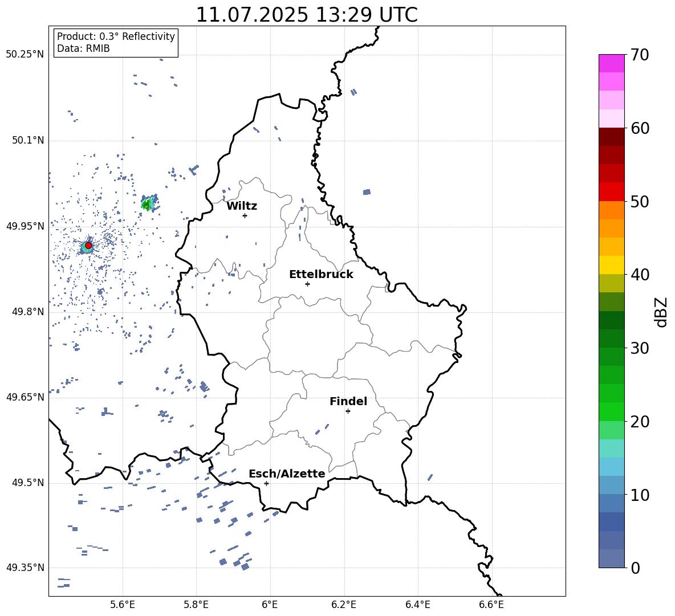Click the dBZ colorbar axis label
The width and height of the screenshot is (675, 616).
(661, 312)
